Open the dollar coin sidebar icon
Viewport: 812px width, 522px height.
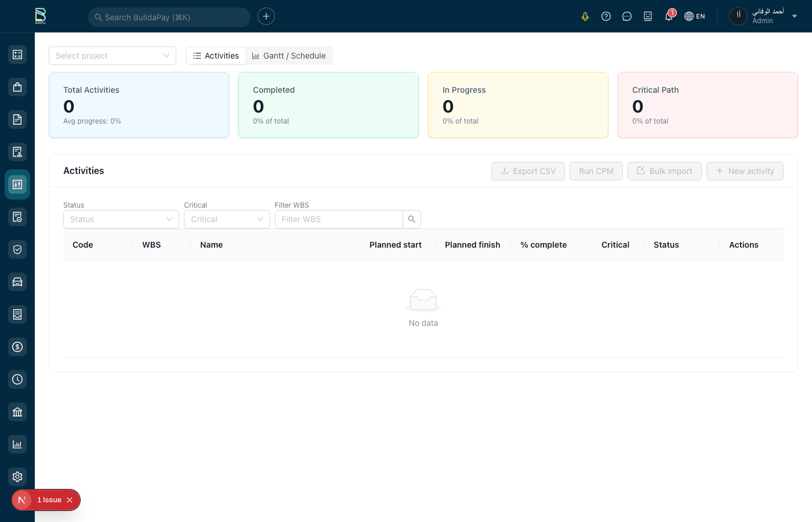tap(17, 347)
